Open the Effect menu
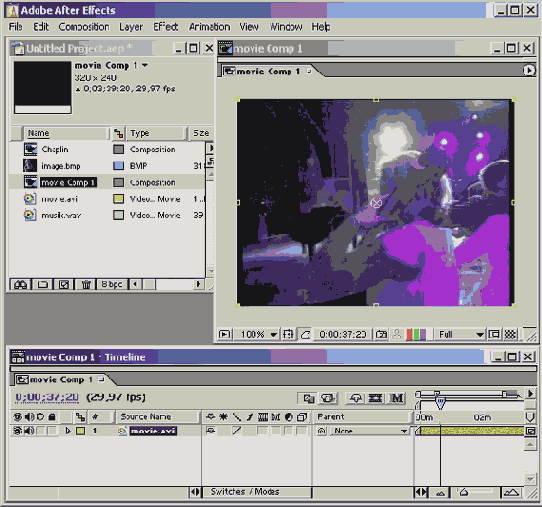This screenshot has width=542, height=507. click(166, 27)
